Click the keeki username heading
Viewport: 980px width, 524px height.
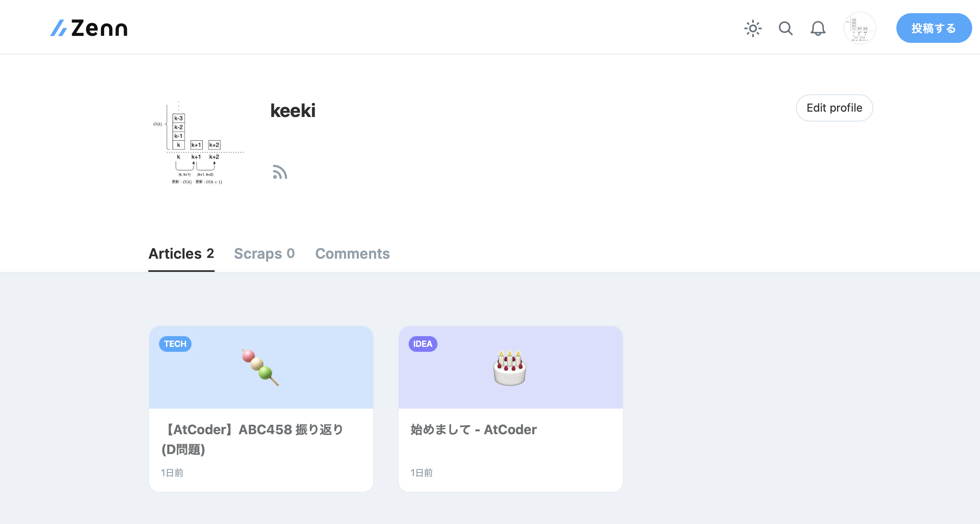click(293, 110)
